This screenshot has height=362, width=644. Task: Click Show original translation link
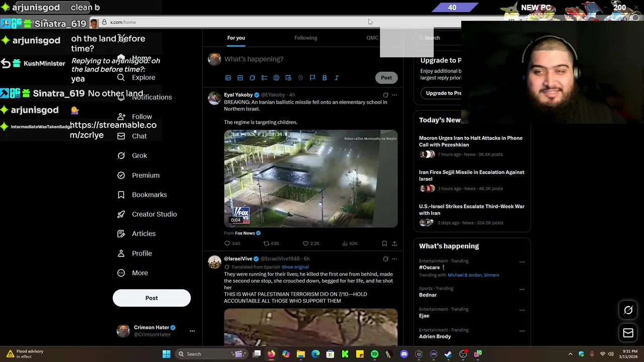(x=295, y=267)
